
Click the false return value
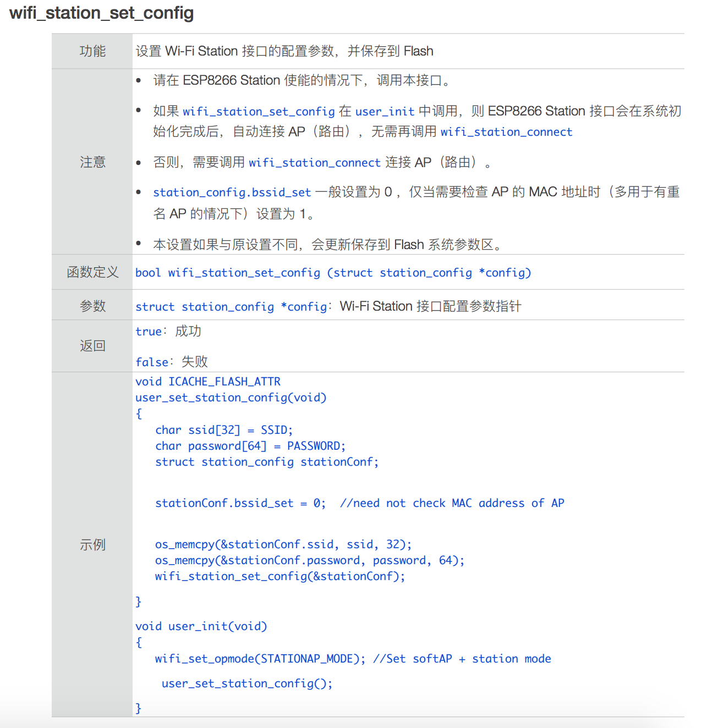coord(152,362)
